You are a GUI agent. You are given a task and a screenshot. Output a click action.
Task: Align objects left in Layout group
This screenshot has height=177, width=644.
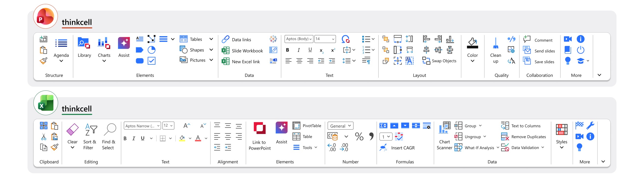[x=426, y=39]
